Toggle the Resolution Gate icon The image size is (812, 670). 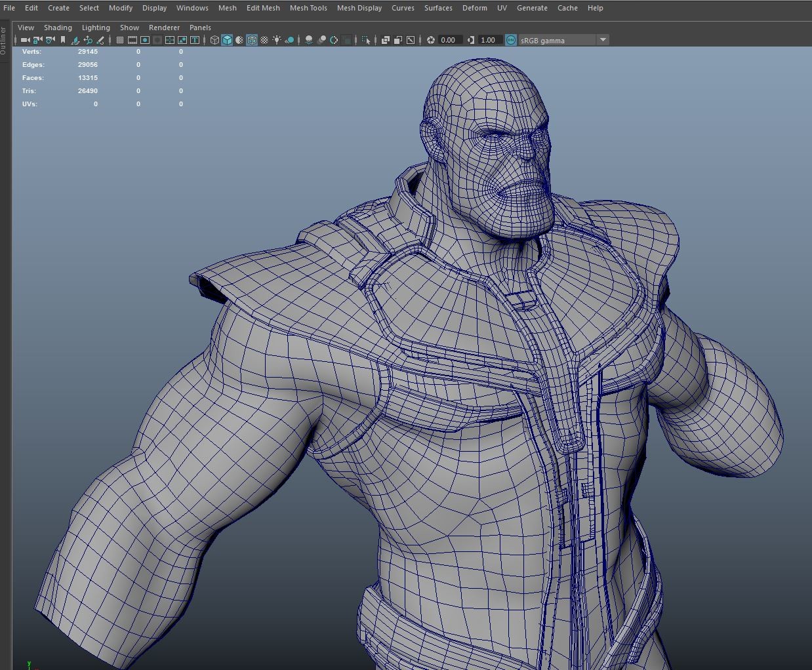click(x=146, y=40)
